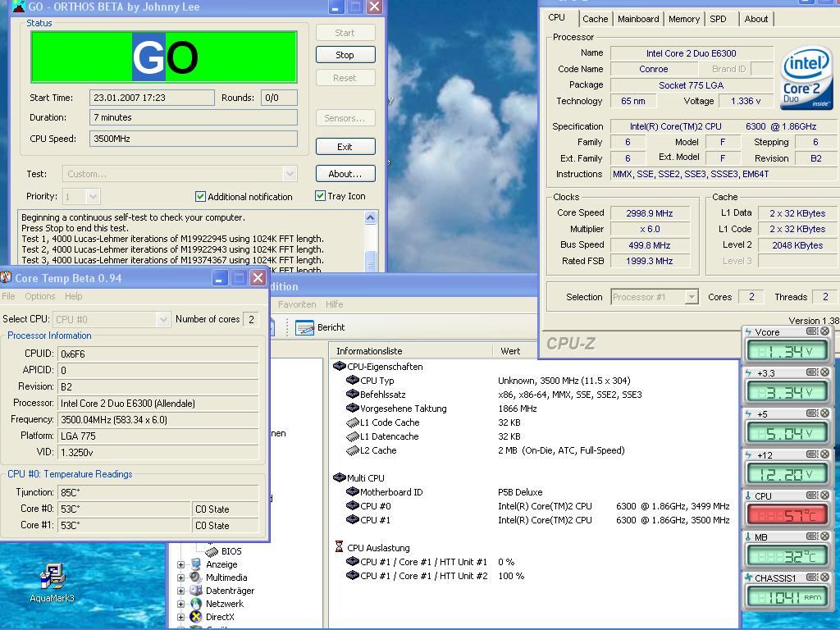The width and height of the screenshot is (840, 630).
Task: Expand the Anzeige tree node
Action: [x=180, y=564]
